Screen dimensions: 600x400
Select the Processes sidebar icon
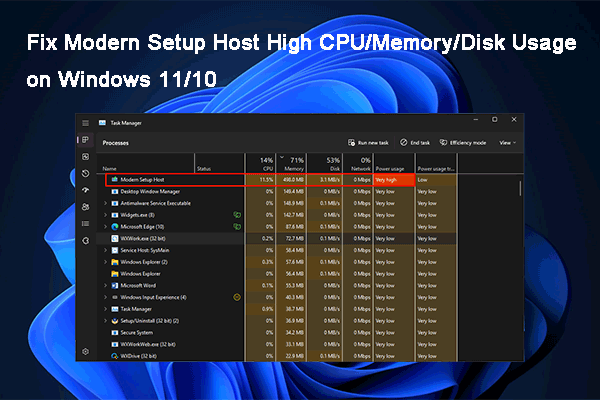click(85, 140)
